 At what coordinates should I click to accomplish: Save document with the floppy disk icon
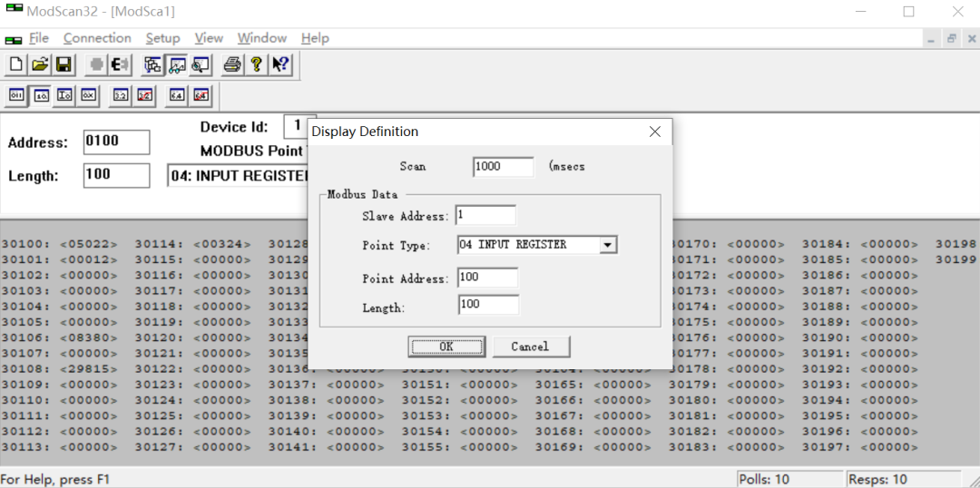click(x=64, y=64)
